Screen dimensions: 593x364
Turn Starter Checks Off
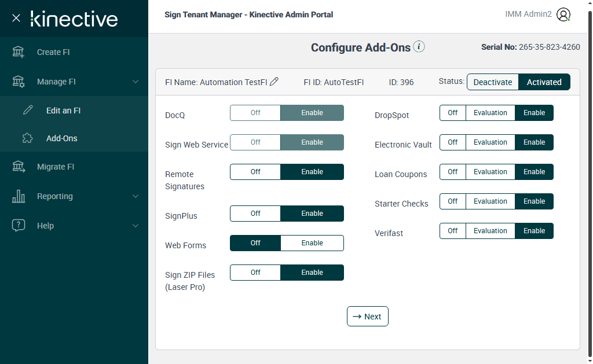[x=453, y=201]
